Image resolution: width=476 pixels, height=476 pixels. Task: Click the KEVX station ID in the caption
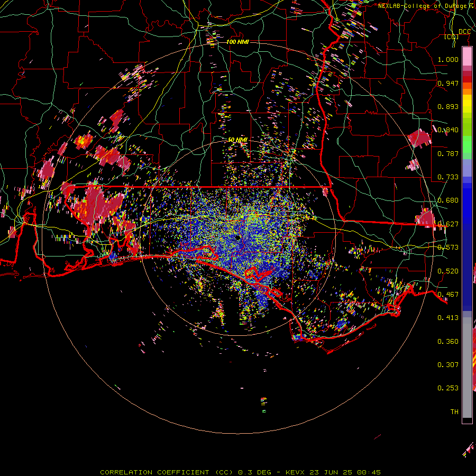click(295, 472)
